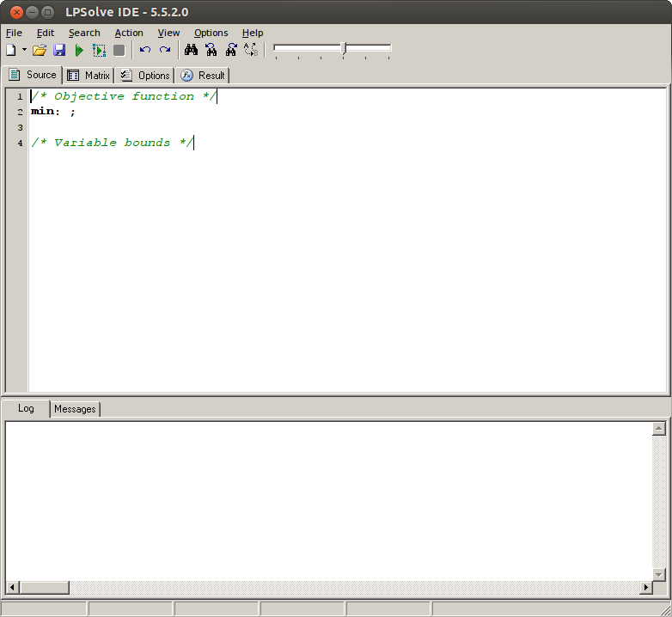The width and height of the screenshot is (672, 617).
Task: Open the Help menu
Action: (252, 33)
